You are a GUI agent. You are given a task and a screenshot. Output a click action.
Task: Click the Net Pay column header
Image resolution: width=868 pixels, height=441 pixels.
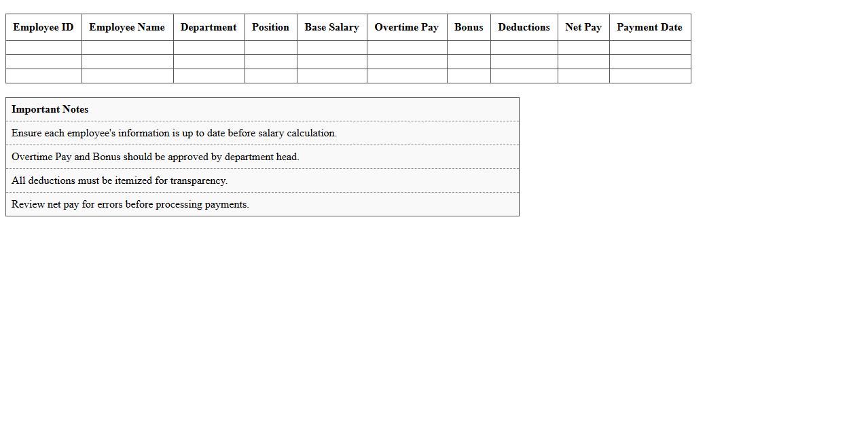[x=583, y=27]
